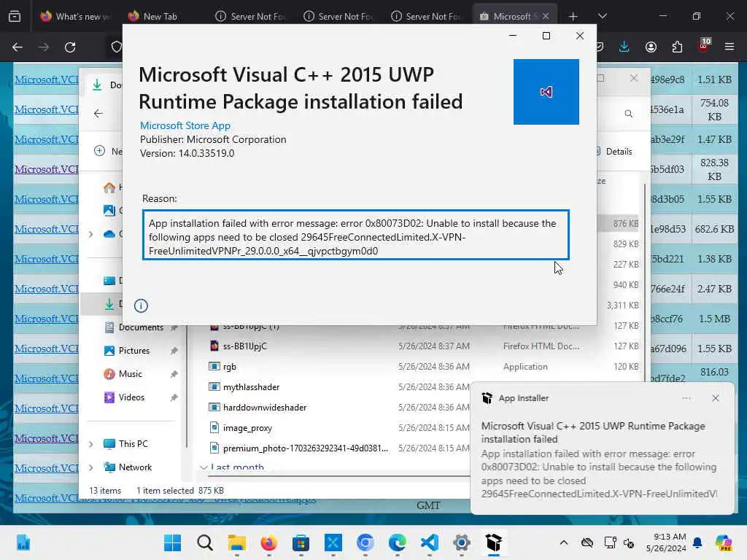Pin toggle next to Videos in sidebar
Screen dimensions: 747x560
pos(174,397)
